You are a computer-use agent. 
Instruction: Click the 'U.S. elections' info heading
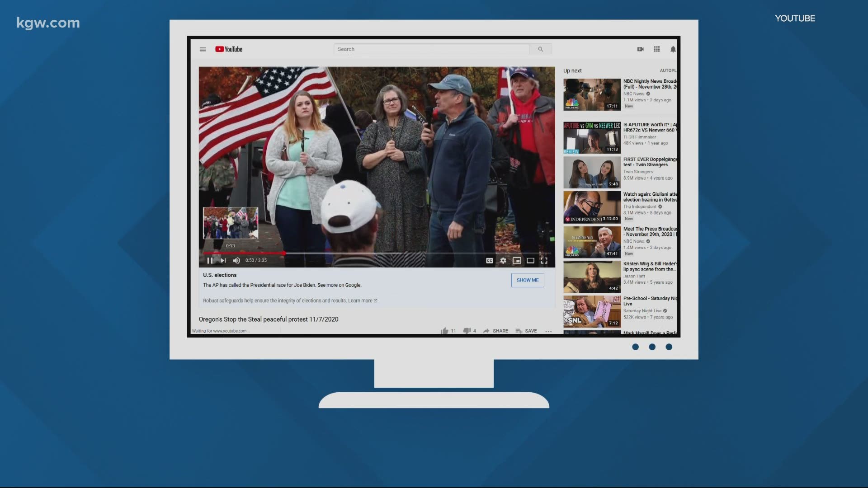(220, 275)
